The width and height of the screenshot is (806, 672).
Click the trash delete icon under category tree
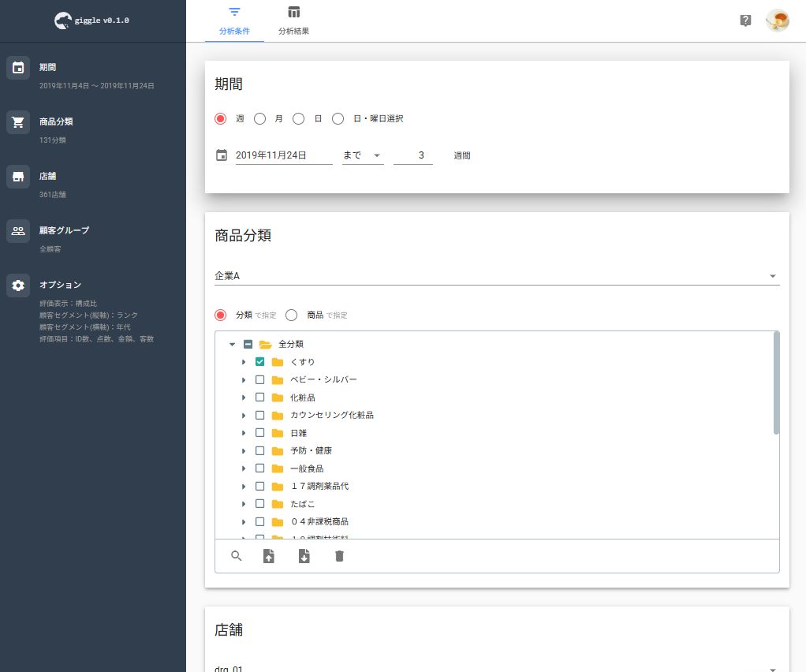[x=339, y=556]
